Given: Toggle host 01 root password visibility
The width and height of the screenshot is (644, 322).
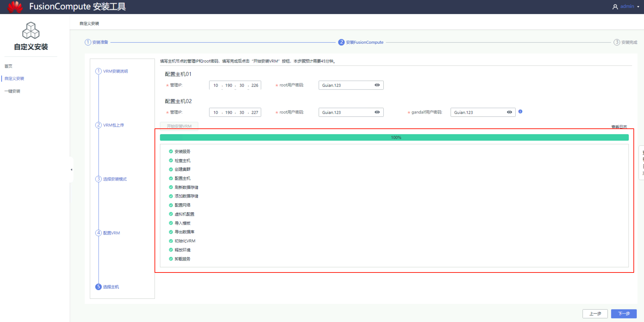Looking at the screenshot, I should coord(377,85).
